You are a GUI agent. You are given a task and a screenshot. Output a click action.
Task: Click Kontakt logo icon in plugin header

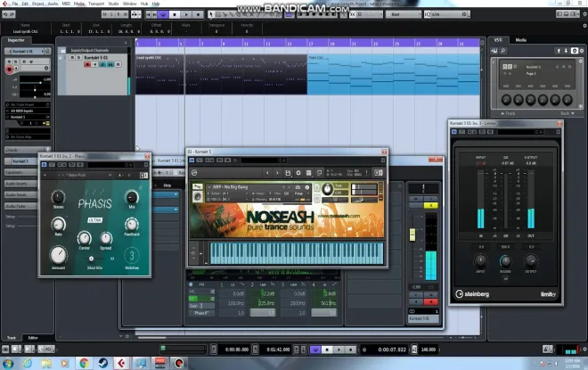click(194, 173)
